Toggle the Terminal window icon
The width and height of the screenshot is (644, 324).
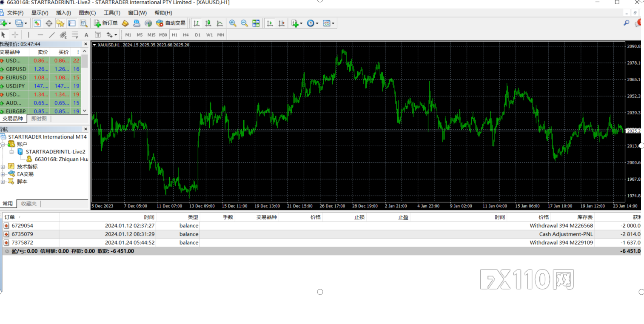[x=72, y=23]
